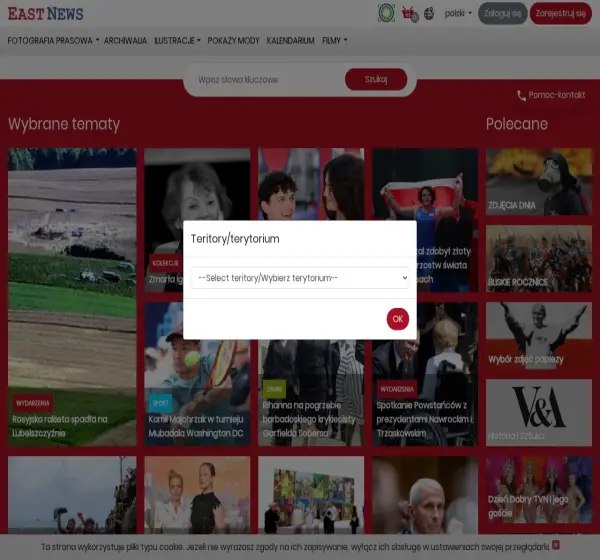Click the green circular image search icon
Viewport: 600px width, 560px height.
(x=386, y=13)
